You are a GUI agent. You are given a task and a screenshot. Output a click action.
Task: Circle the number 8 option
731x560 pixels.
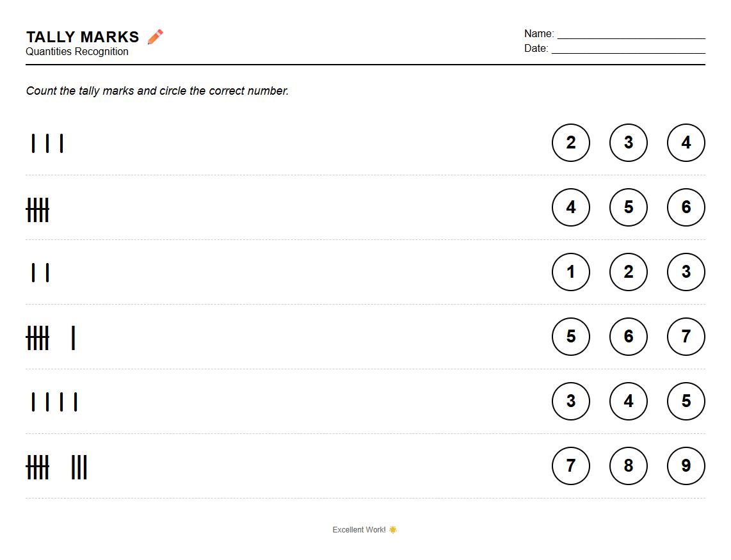[629, 466]
